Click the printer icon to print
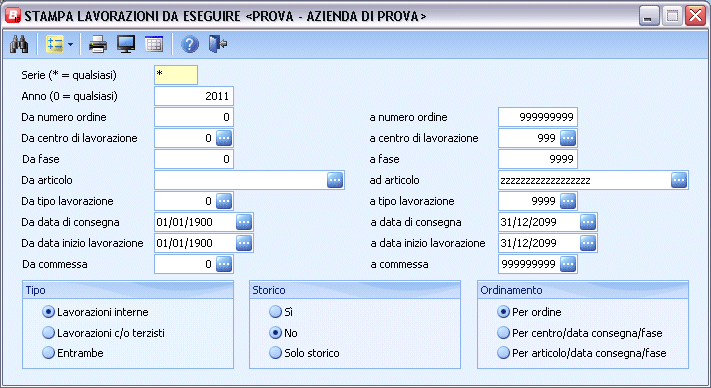 (97, 44)
